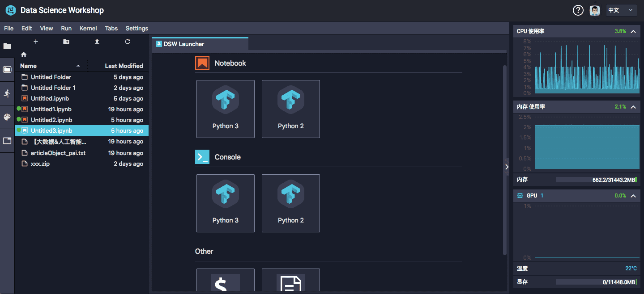
Task: Select Untitled.ipynb in file list
Action: point(82,98)
